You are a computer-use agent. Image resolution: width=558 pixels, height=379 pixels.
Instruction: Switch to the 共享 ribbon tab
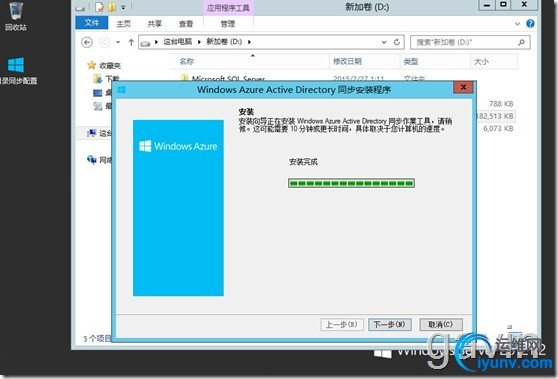(154, 24)
